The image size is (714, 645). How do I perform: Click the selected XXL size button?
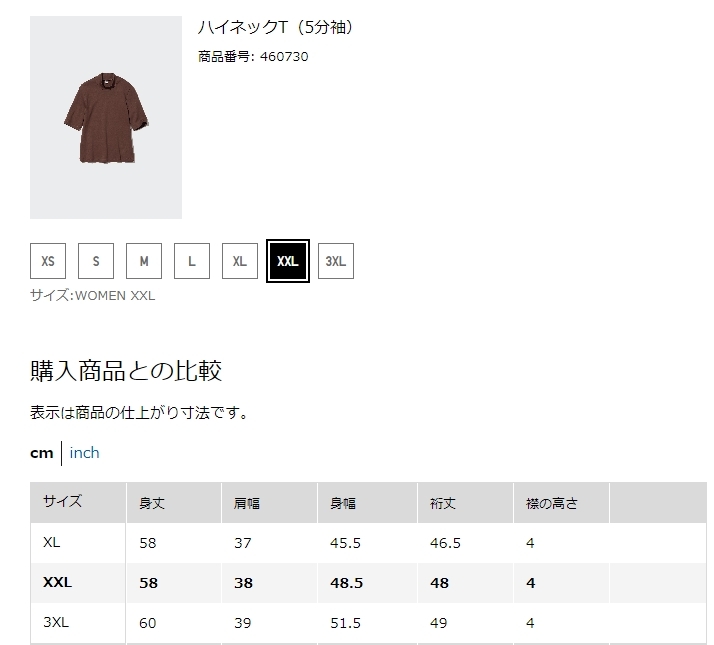288,261
